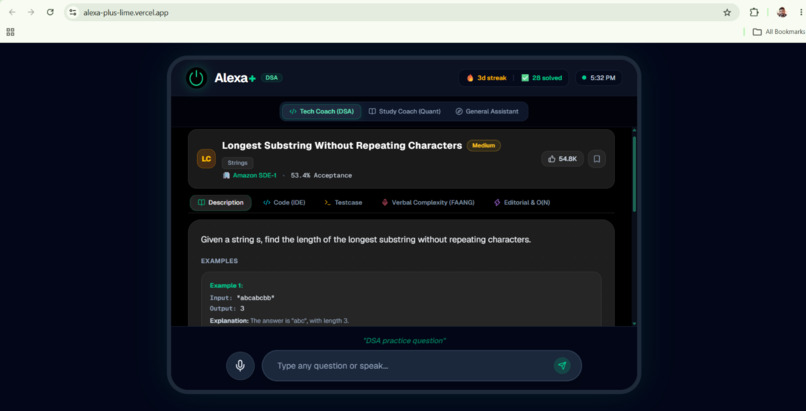Click the 3d streak flame indicator
This screenshot has width=806, height=411.
(x=486, y=78)
